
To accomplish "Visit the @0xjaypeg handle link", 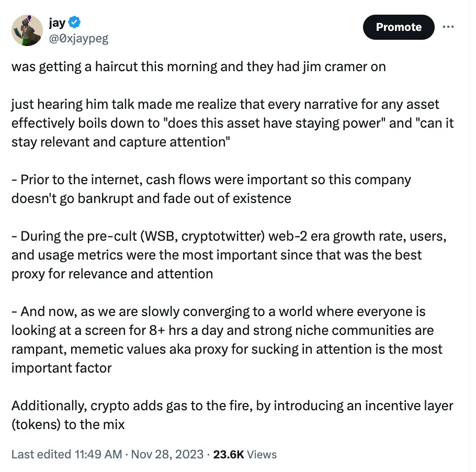I will pyautogui.click(x=78, y=38).
